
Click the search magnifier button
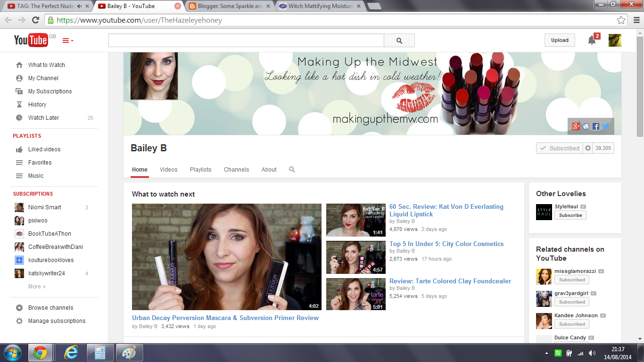[399, 41]
